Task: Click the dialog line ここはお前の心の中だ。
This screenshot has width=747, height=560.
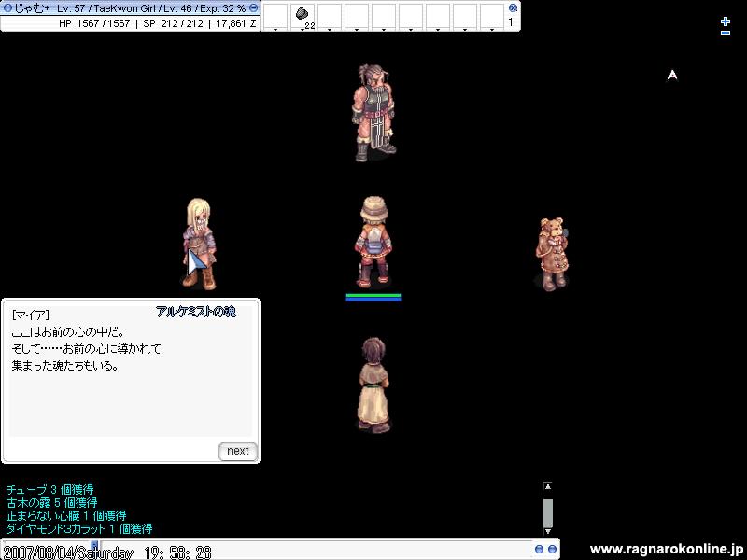Action: coord(67,332)
